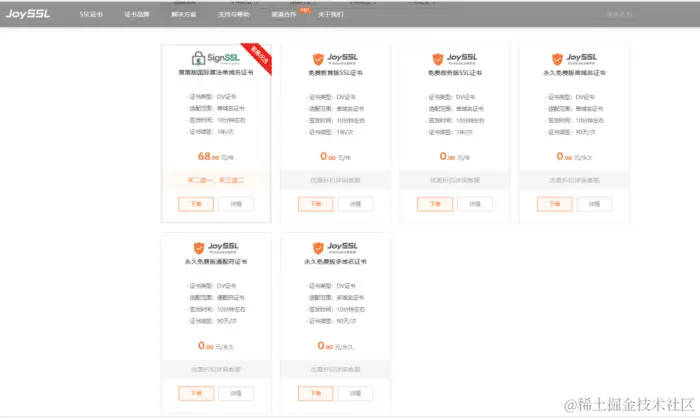
Task: Click the 多域名证书 scope line on 永久免费版多域名证书 card
Action: (x=335, y=297)
